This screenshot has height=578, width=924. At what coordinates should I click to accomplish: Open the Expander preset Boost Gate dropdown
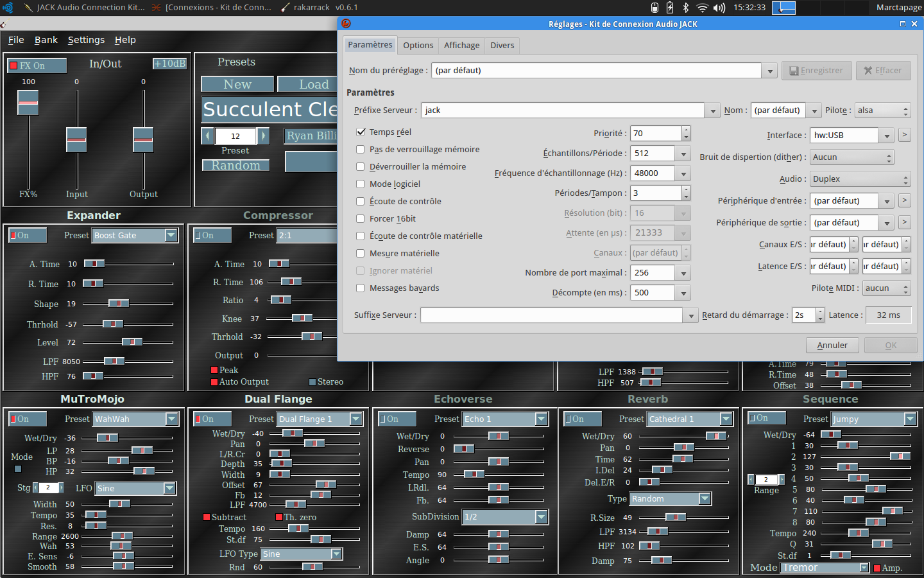(x=171, y=236)
